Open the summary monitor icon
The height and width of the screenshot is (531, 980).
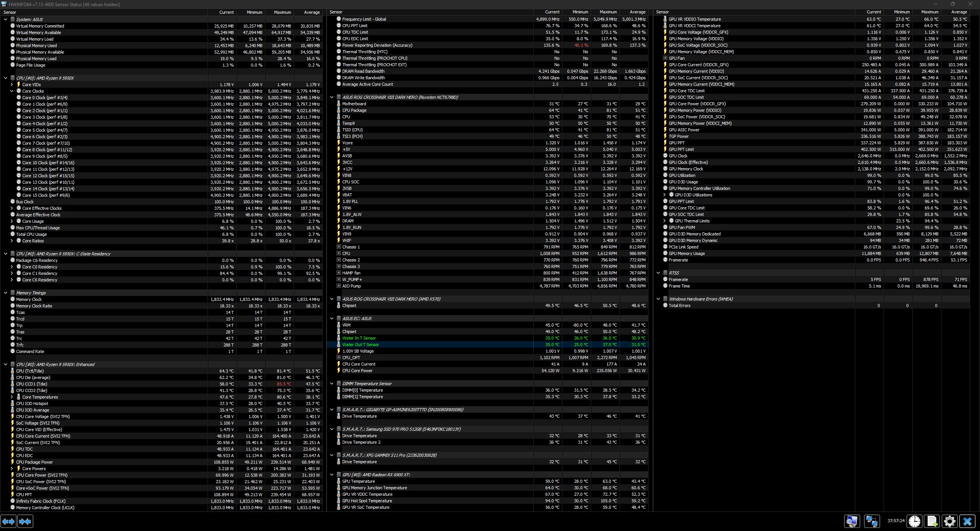click(x=852, y=521)
